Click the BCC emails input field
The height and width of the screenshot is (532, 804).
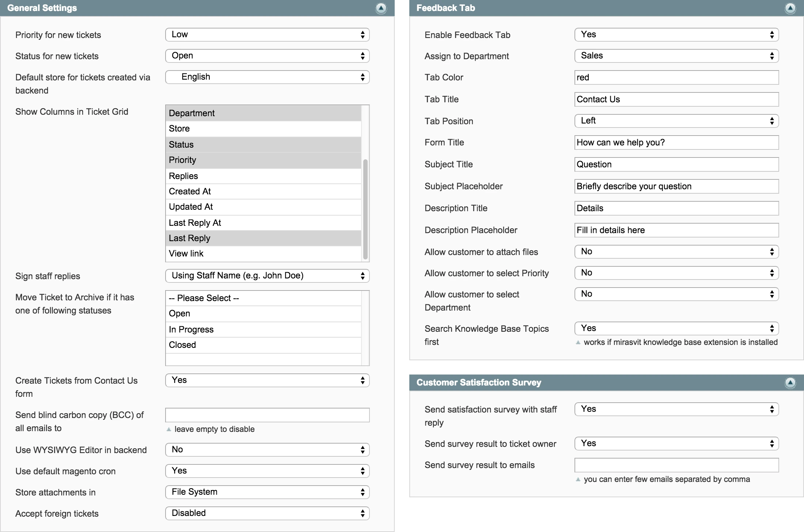(x=267, y=415)
